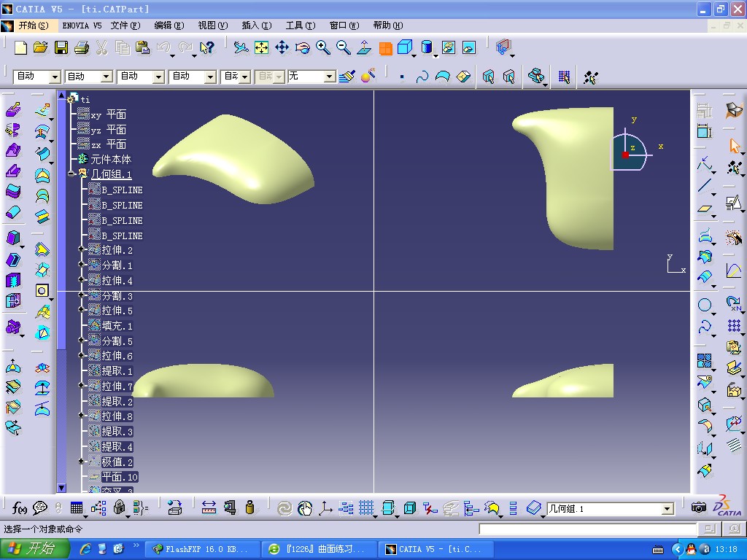
Task: Click the command input field in status bar
Action: tap(588, 529)
